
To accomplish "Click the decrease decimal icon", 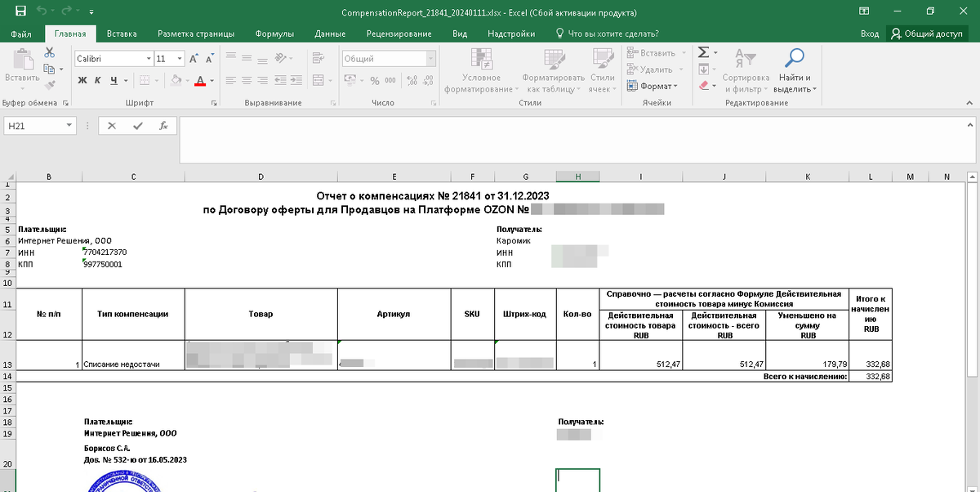I will pyautogui.click(x=428, y=80).
